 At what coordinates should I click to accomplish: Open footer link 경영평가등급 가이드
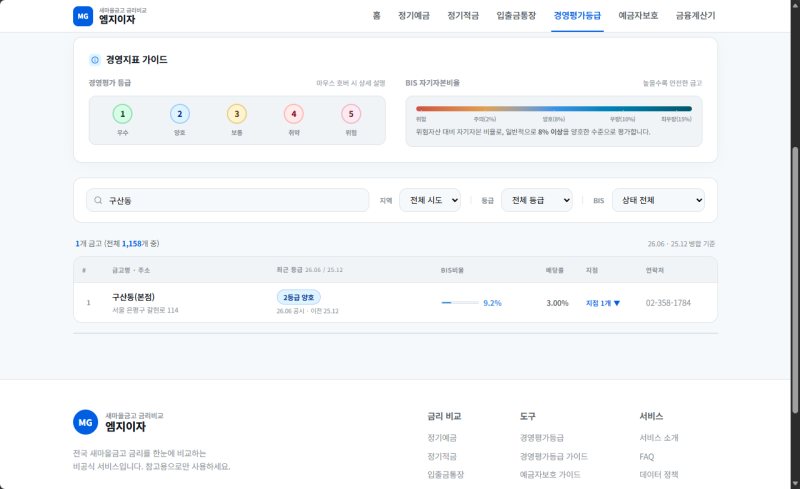pyautogui.click(x=554, y=456)
